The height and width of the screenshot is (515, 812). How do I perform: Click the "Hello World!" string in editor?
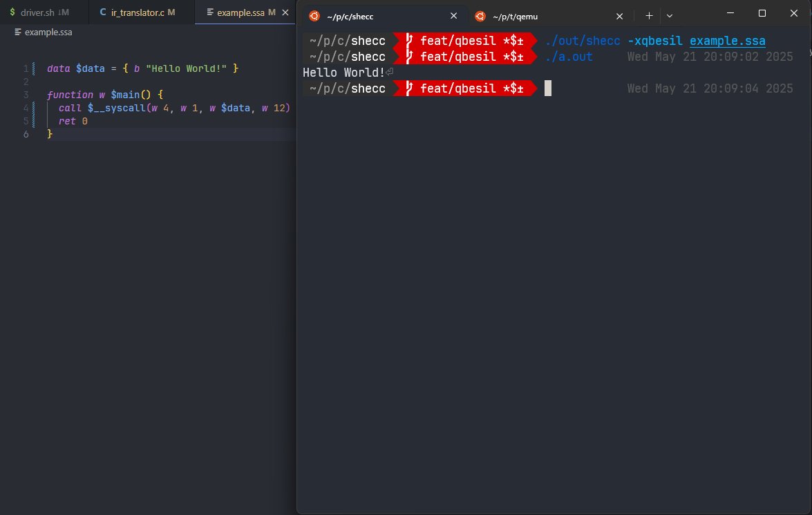coord(187,68)
